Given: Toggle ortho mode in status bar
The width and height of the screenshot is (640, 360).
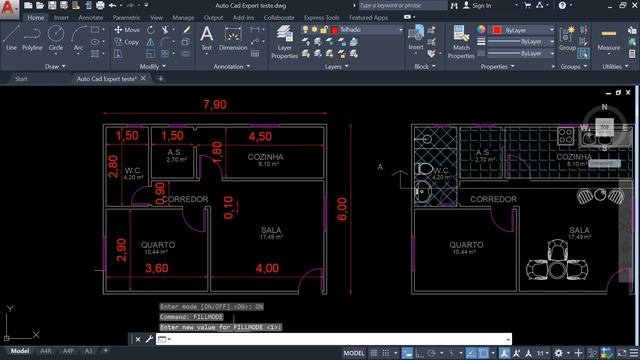Looking at the screenshot, I should 420,353.
